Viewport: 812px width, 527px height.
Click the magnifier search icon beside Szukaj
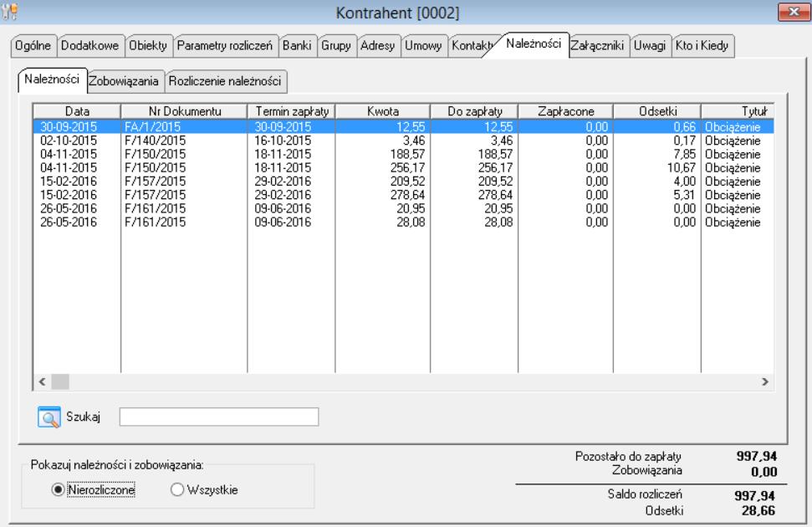[49, 417]
